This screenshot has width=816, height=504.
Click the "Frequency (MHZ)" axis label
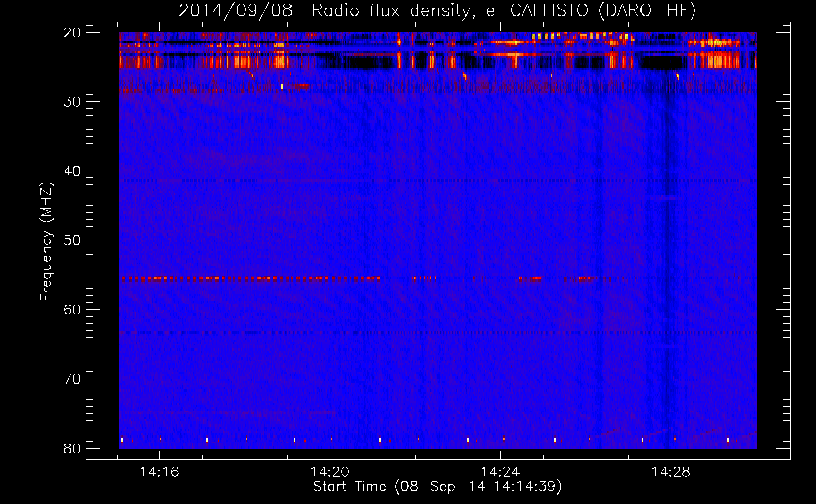tap(46, 241)
